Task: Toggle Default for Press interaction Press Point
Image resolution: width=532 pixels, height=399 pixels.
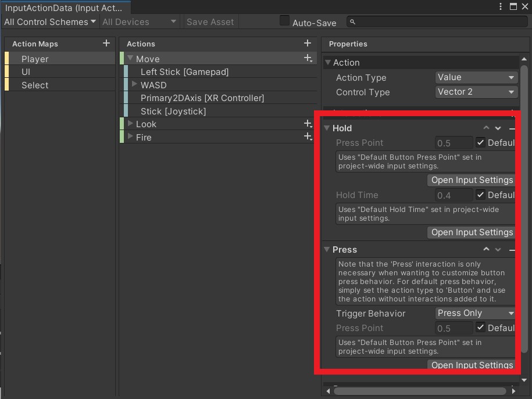Action: pyautogui.click(x=480, y=328)
